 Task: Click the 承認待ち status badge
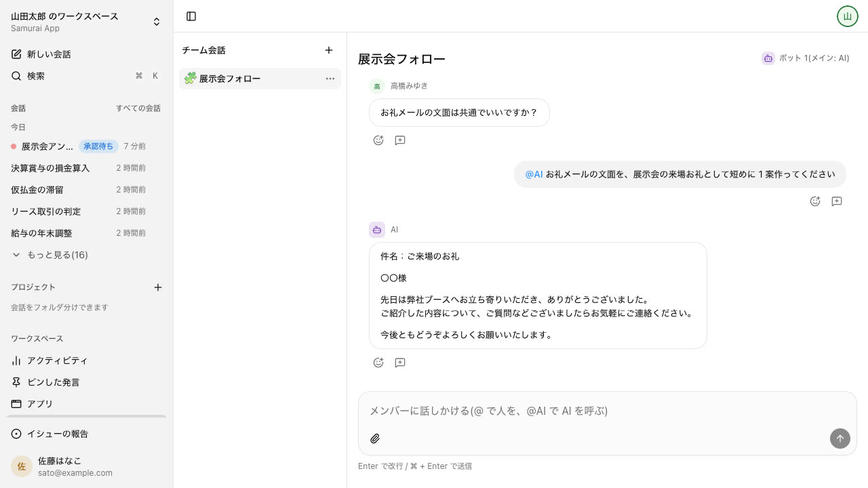coord(98,146)
